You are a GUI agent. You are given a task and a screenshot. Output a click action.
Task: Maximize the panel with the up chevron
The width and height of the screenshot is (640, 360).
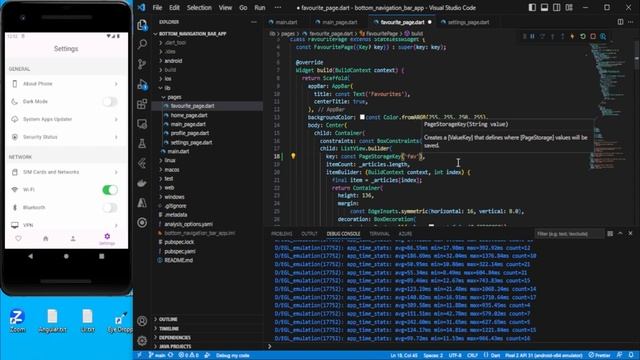(x=620, y=233)
